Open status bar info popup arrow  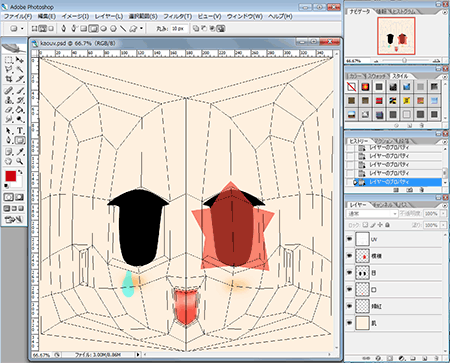point(138,355)
